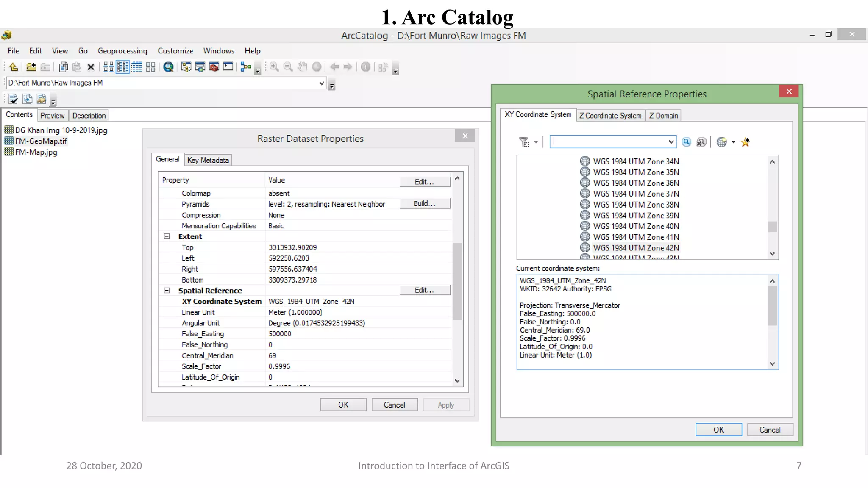Screen dimensions: 868x488
Task: Open the Customize menu
Action: point(175,51)
